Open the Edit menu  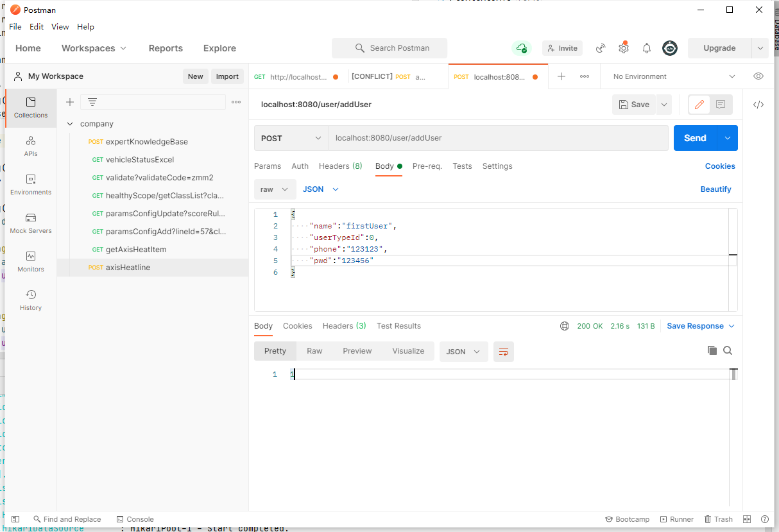[37, 27]
